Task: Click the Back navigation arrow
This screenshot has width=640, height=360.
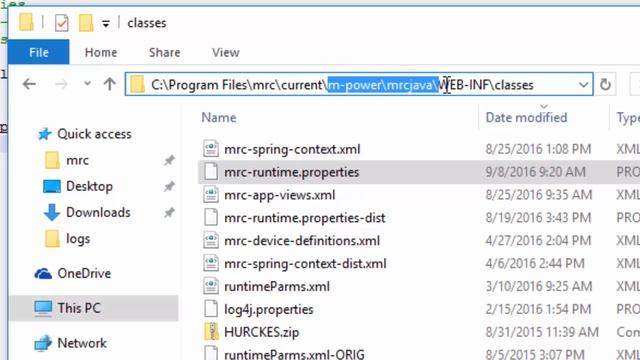Action: (x=29, y=84)
